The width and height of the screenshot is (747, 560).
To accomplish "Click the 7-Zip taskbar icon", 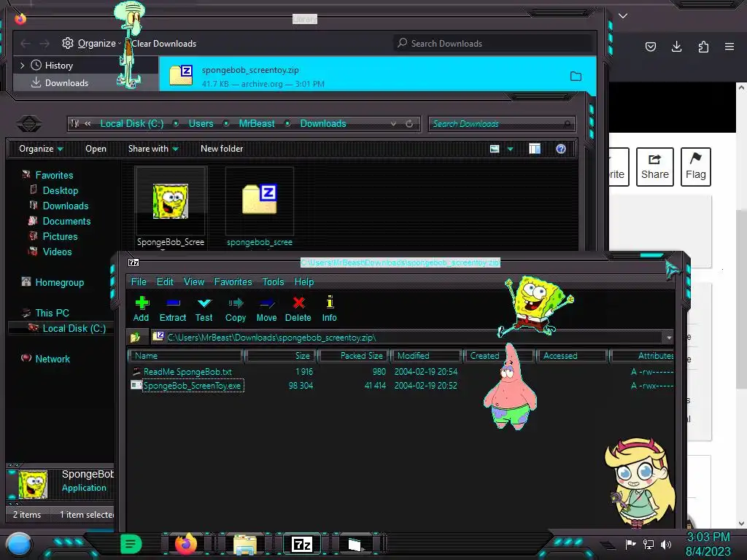I will pos(302,544).
